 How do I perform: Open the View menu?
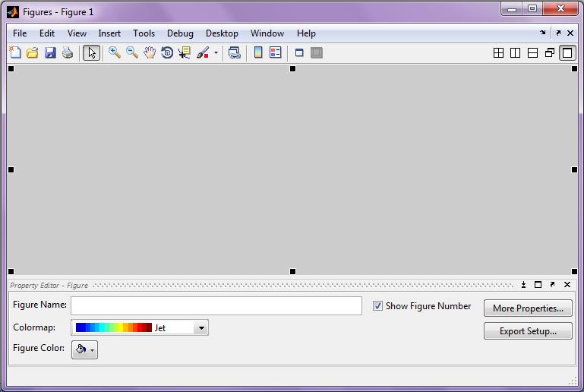77,33
